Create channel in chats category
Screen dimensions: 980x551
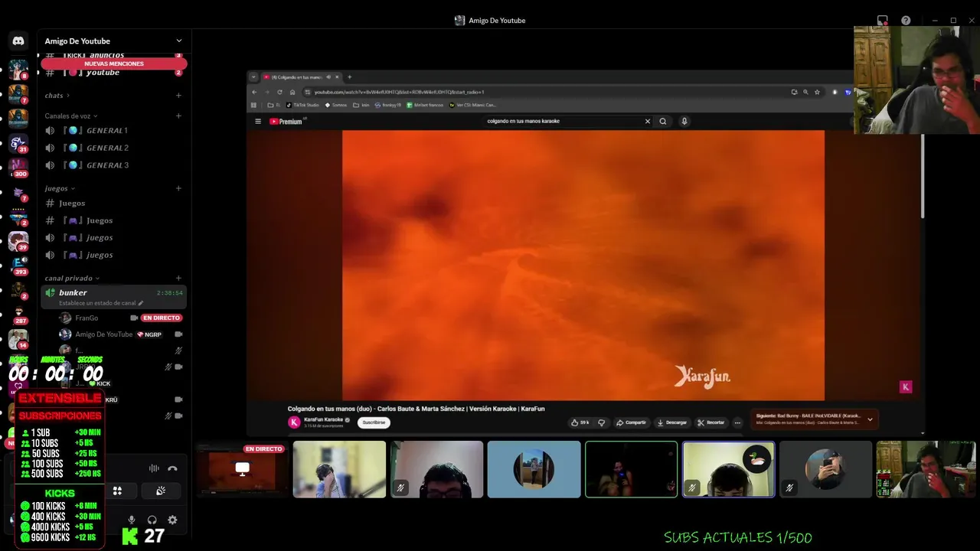[178, 96]
